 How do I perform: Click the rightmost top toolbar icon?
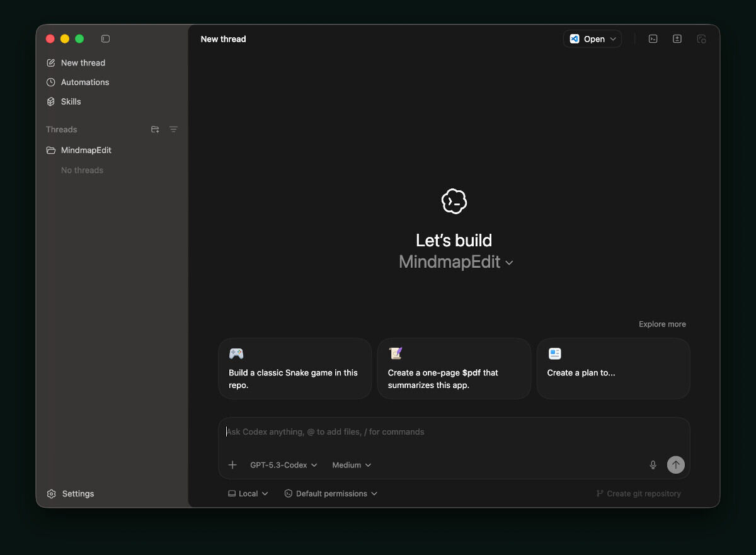(701, 39)
